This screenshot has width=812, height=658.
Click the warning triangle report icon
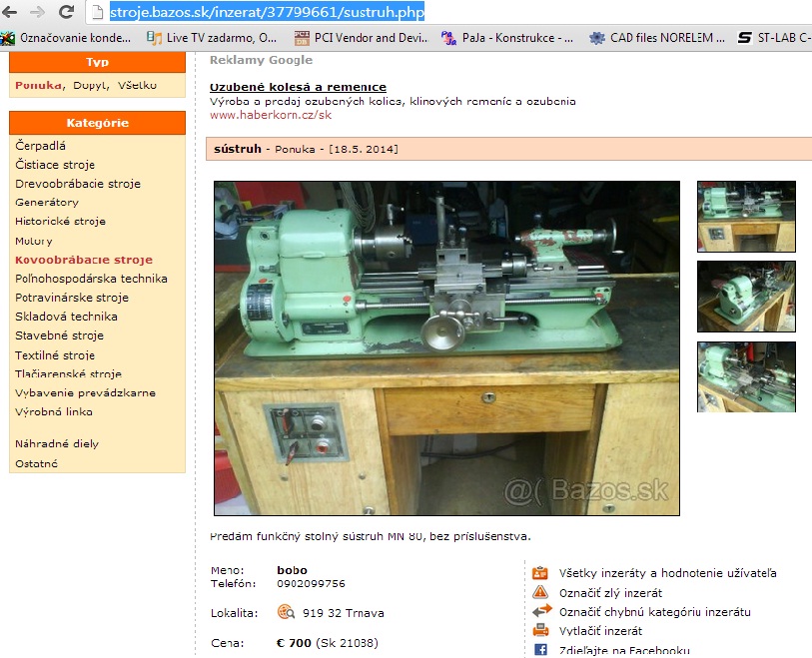pyautogui.click(x=540, y=592)
